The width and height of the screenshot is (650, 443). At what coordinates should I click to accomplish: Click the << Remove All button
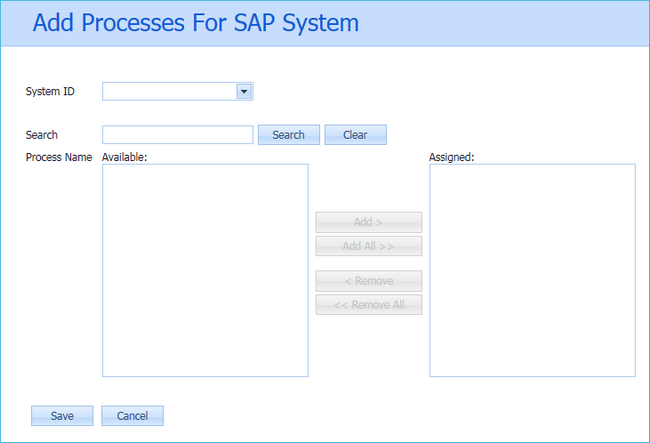[369, 305]
